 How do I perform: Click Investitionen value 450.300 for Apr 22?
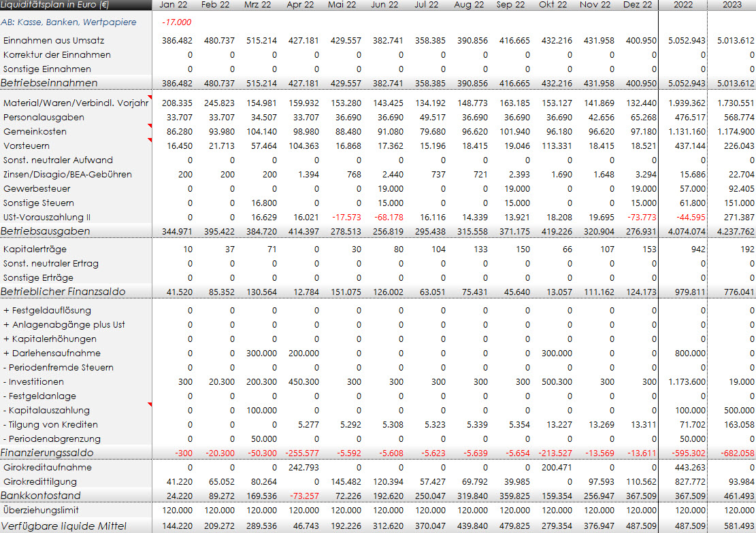pos(303,382)
